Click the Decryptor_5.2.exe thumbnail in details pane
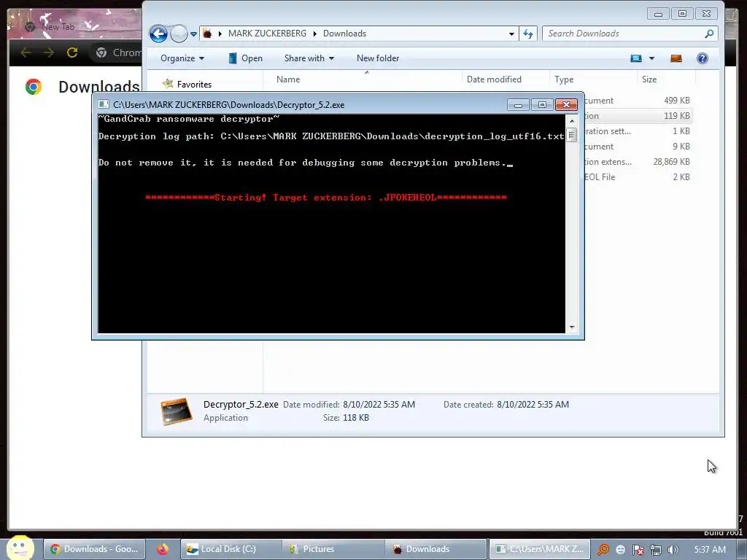The width and height of the screenshot is (747, 560). point(177,411)
